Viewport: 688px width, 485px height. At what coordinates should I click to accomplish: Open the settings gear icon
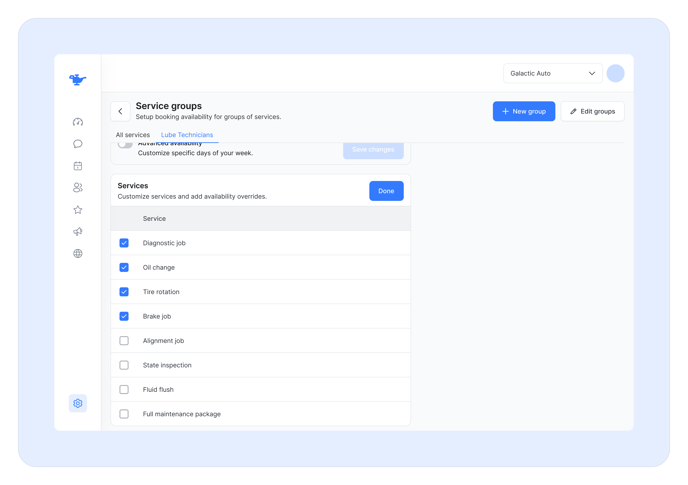pyautogui.click(x=78, y=403)
